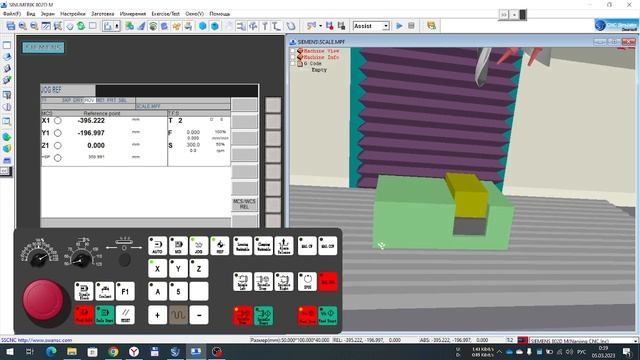Click the red emergency stop button
640x360 pixels.
coord(43,299)
